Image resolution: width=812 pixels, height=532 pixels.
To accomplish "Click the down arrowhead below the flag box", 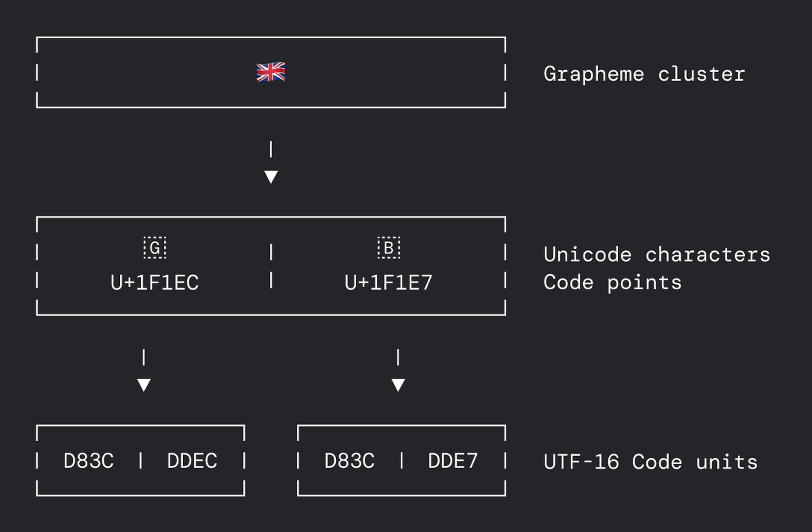I will 271,177.
